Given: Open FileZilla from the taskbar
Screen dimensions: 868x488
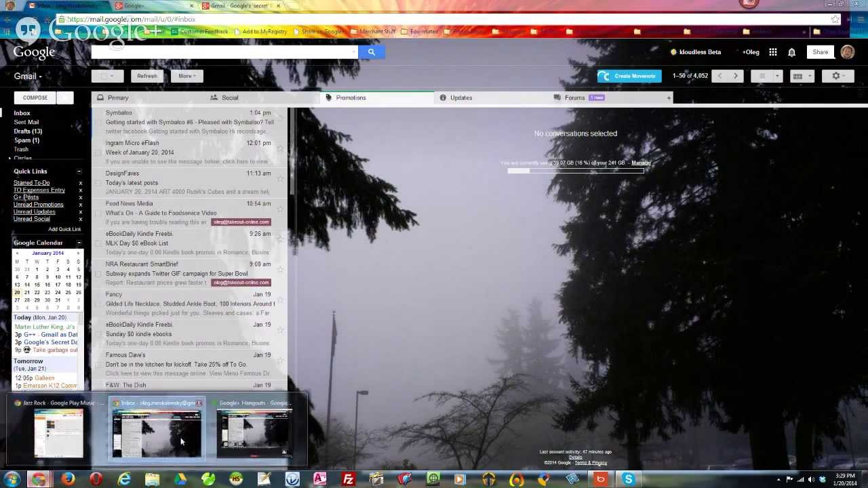Looking at the screenshot, I should point(348,480).
